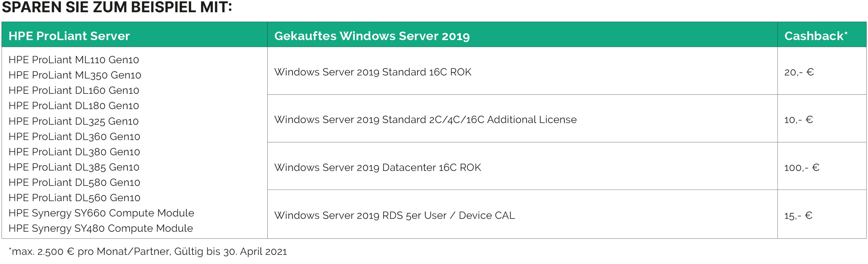The height and width of the screenshot is (264, 868).
Task: Select HPE ProLiant DL360 Gen10 entry
Action: click(x=74, y=137)
